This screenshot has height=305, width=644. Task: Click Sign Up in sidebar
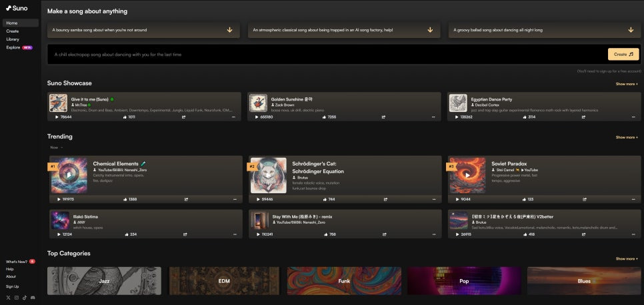12,286
